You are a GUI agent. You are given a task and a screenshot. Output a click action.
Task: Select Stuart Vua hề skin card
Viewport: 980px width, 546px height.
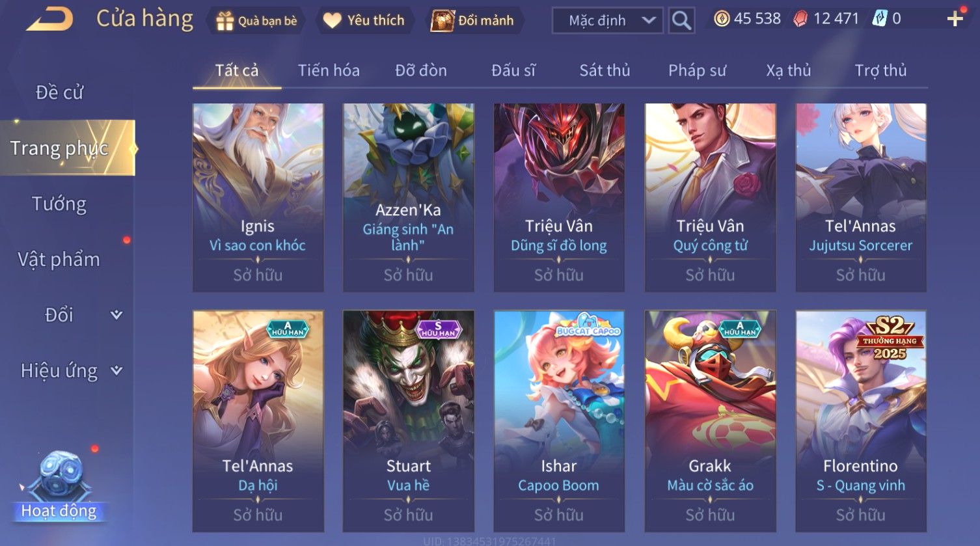[409, 421]
